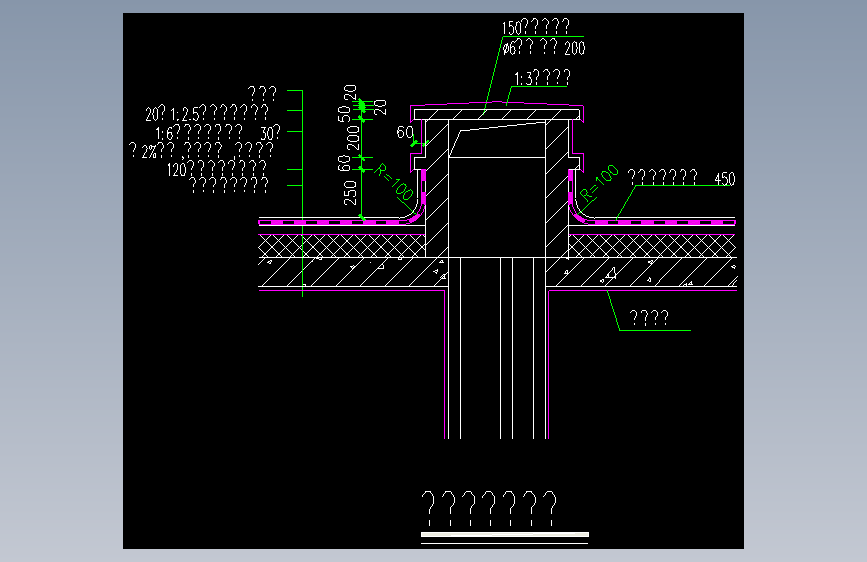Click the '450' dimension text

725,179
